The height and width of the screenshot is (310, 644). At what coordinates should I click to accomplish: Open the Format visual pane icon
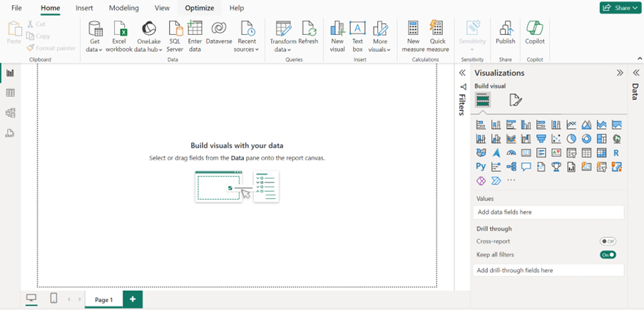pos(516,100)
